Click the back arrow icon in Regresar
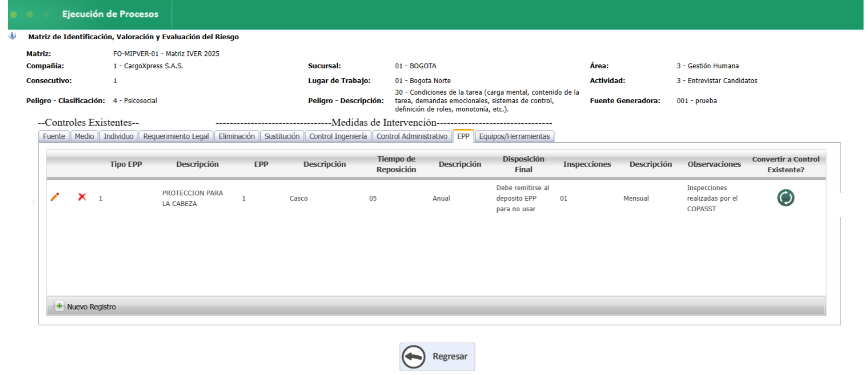Viewport: 868px width, 375px height. tap(414, 357)
